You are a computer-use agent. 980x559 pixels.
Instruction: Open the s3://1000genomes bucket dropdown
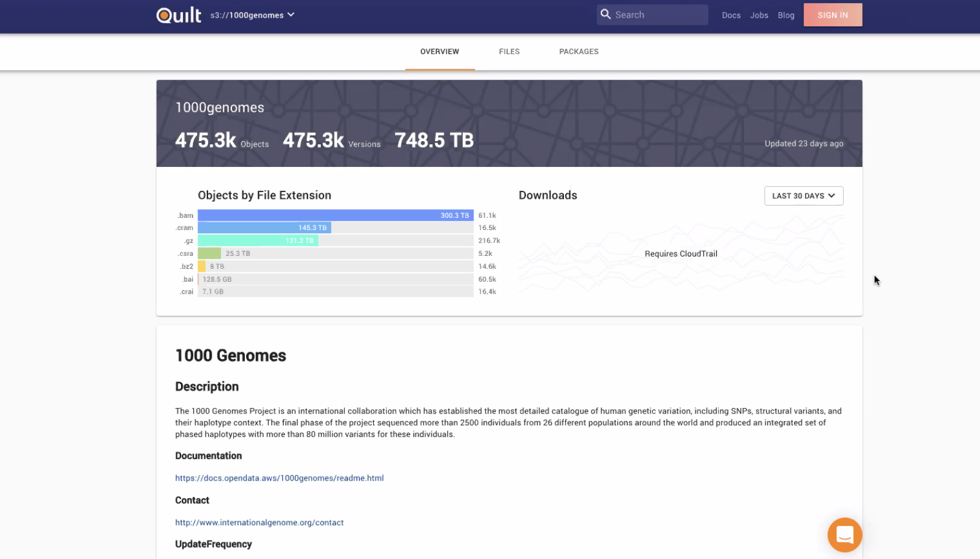tap(252, 15)
